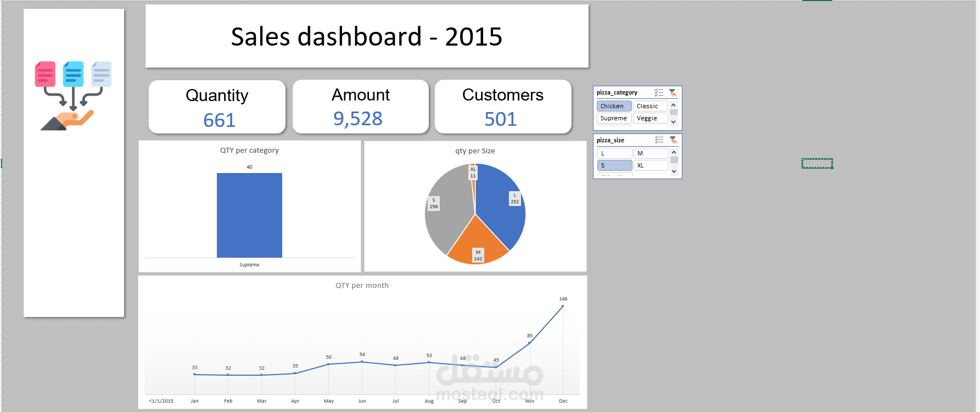Image resolution: width=980 pixels, height=412 pixels.
Task: Click the Sales dashboard - 2015 title
Action: click(367, 37)
